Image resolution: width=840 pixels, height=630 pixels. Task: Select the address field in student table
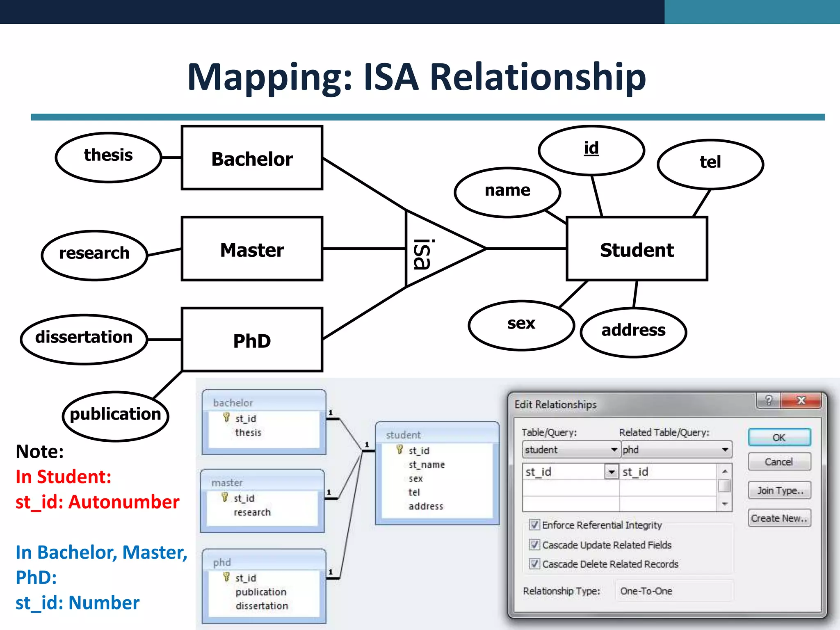click(426, 506)
